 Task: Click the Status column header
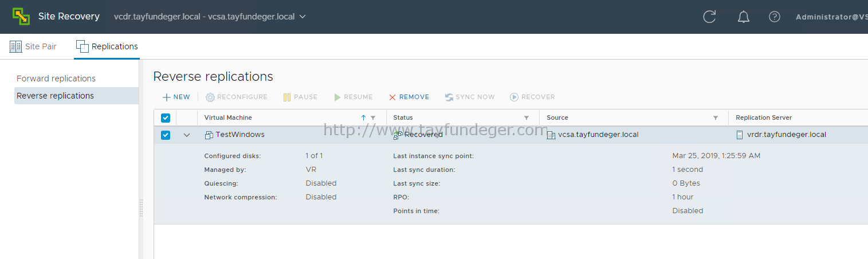(403, 117)
